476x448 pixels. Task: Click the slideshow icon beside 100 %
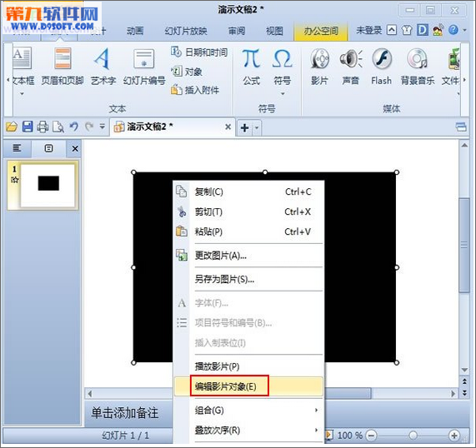click(328, 435)
